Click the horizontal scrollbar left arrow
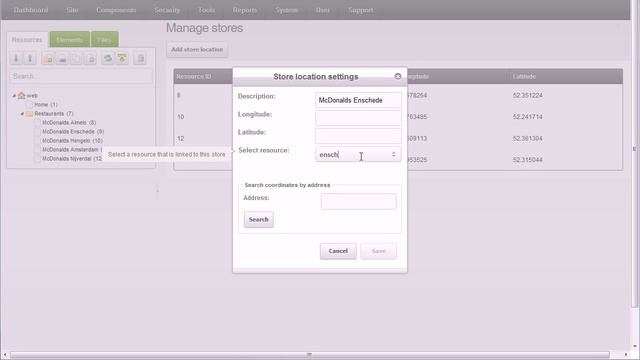 click(4, 354)
